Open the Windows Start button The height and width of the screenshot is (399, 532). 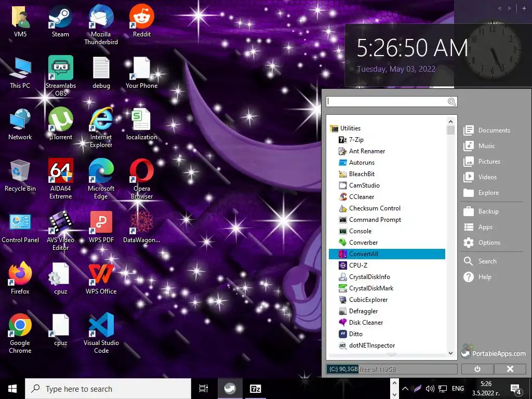click(12, 389)
